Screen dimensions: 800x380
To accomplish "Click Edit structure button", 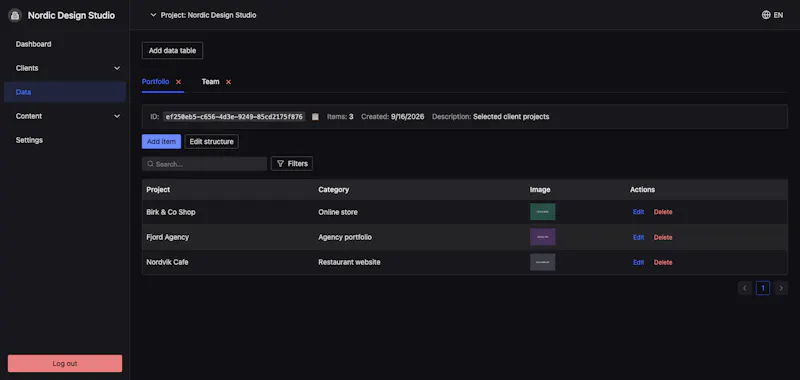I will pos(211,142).
